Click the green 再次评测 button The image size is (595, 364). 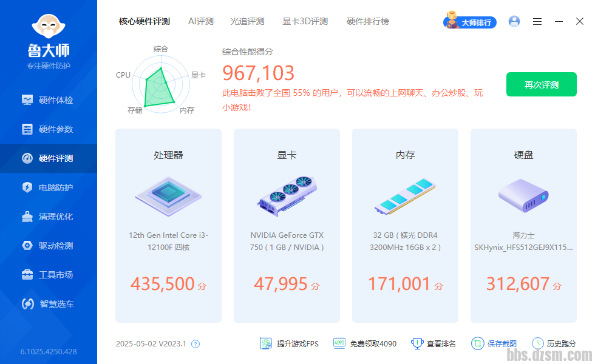[541, 85]
